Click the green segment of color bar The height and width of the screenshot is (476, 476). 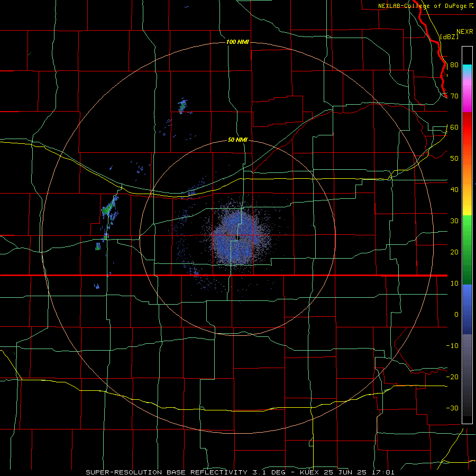click(x=467, y=249)
